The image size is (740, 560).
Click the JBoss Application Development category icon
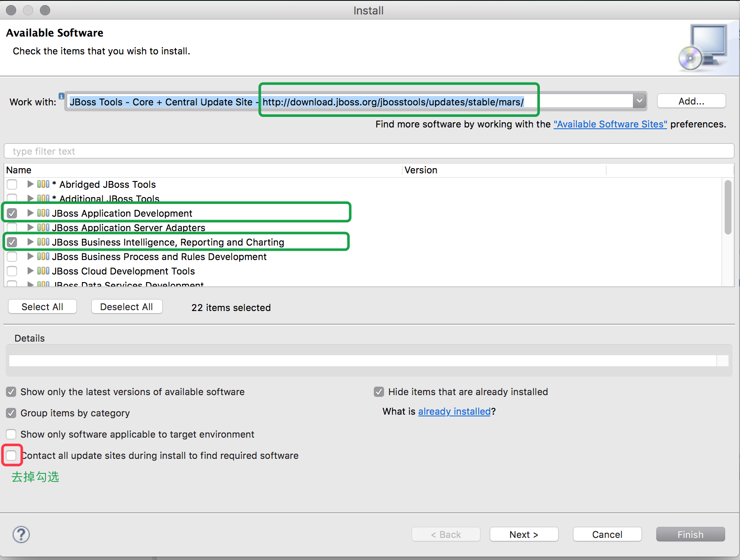(x=43, y=213)
